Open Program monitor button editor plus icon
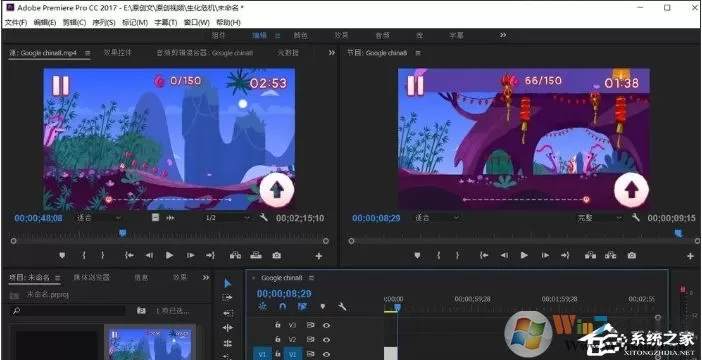The width and height of the screenshot is (702, 360). tap(690, 256)
